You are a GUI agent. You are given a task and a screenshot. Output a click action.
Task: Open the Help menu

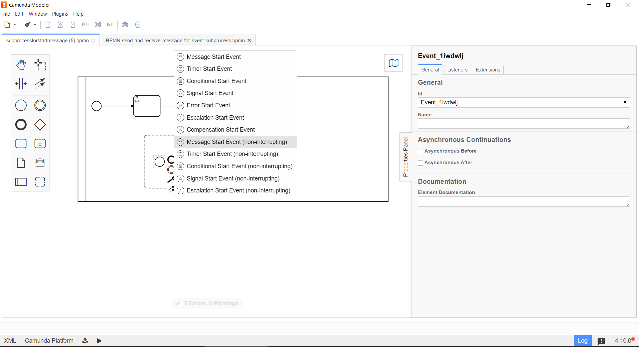(x=78, y=14)
